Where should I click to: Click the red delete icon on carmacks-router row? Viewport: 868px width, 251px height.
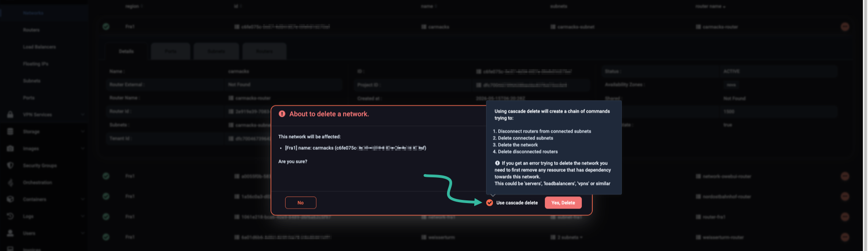pos(844,27)
